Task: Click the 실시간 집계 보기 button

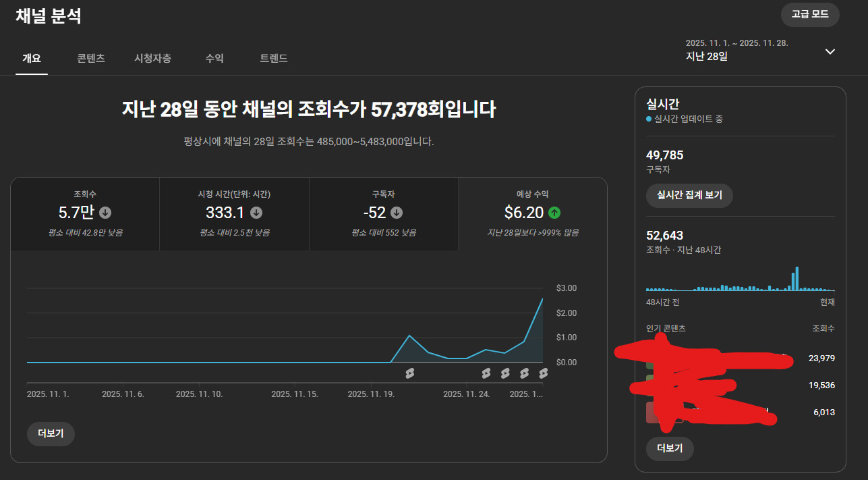Action: point(689,196)
